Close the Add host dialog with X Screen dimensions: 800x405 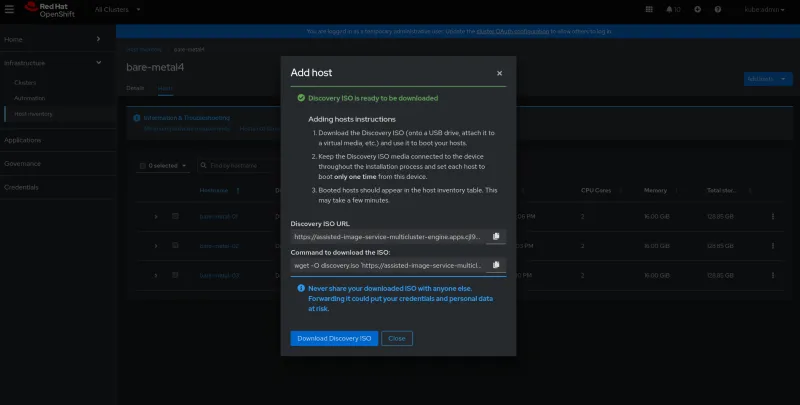499,73
